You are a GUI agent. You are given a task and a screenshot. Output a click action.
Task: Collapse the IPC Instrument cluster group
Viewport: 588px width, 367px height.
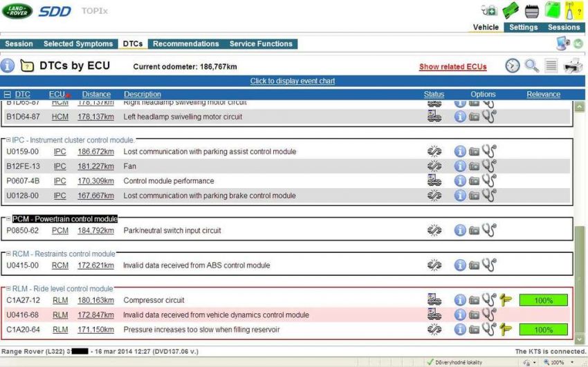click(8, 140)
